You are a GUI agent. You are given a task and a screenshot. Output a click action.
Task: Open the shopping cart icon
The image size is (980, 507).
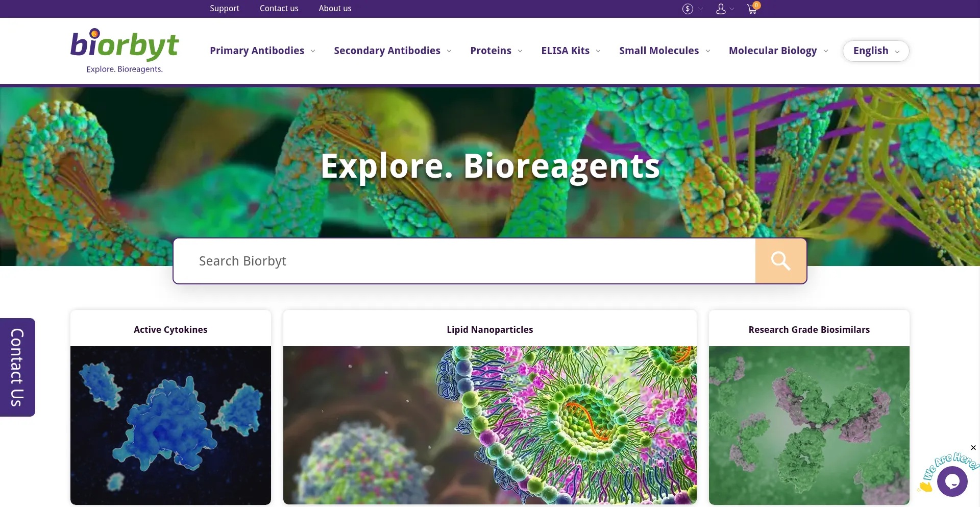coord(753,8)
